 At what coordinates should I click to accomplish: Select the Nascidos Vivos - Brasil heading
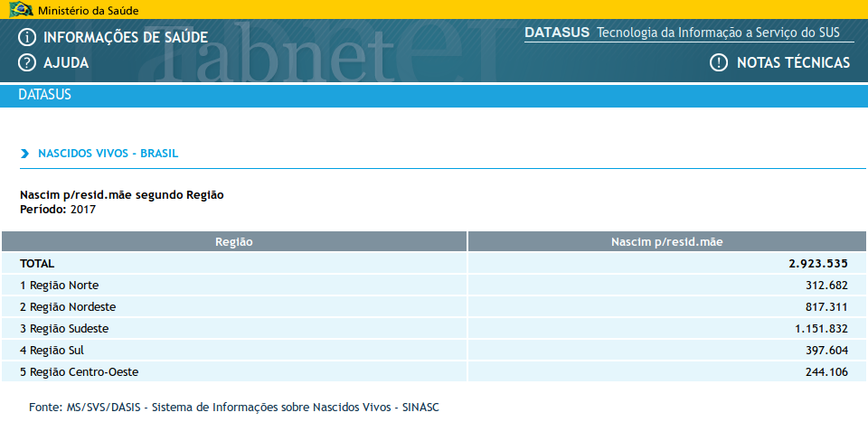click(x=108, y=154)
